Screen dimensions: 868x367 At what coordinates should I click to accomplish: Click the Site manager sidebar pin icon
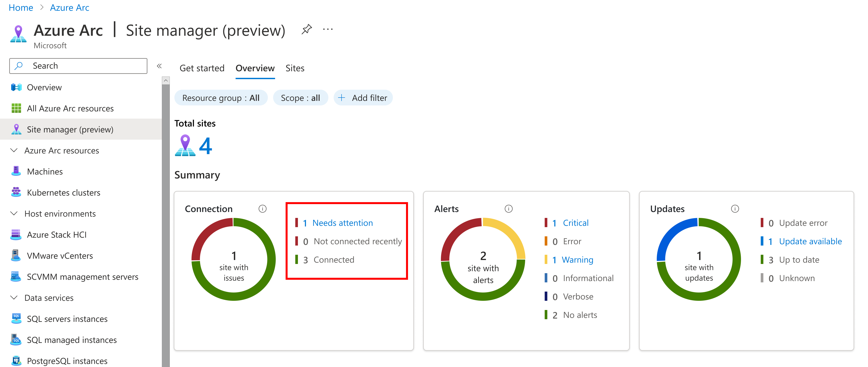point(16,129)
